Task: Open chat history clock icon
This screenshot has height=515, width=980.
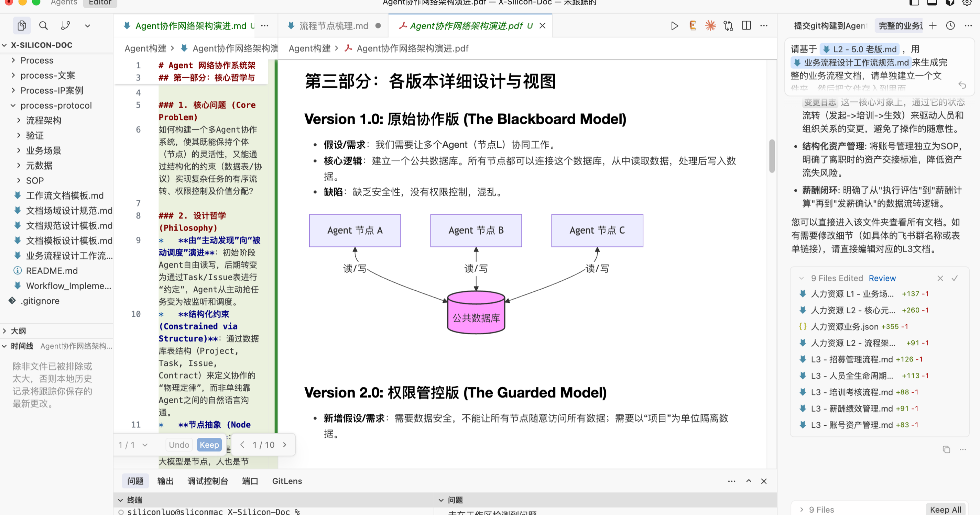Action: point(950,26)
